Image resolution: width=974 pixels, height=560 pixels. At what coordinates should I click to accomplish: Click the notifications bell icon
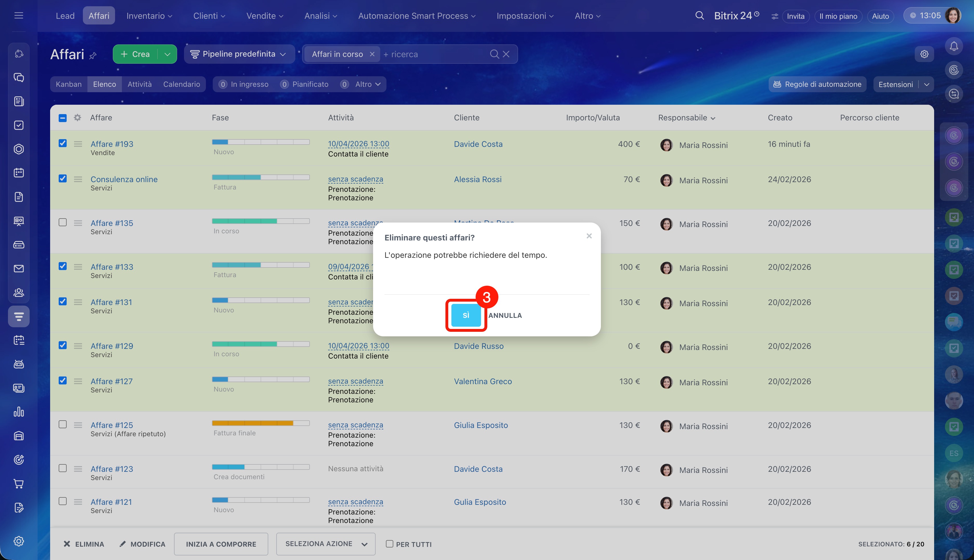click(x=953, y=47)
